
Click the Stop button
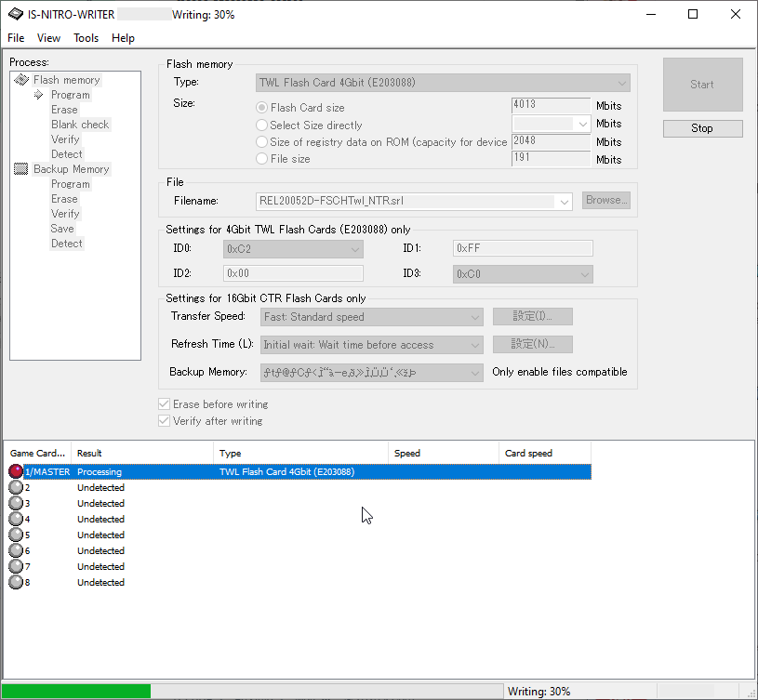[702, 128]
